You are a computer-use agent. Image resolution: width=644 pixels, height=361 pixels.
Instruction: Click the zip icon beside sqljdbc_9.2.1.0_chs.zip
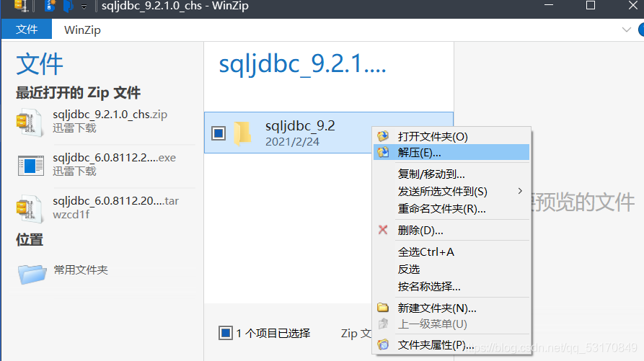[x=29, y=122]
